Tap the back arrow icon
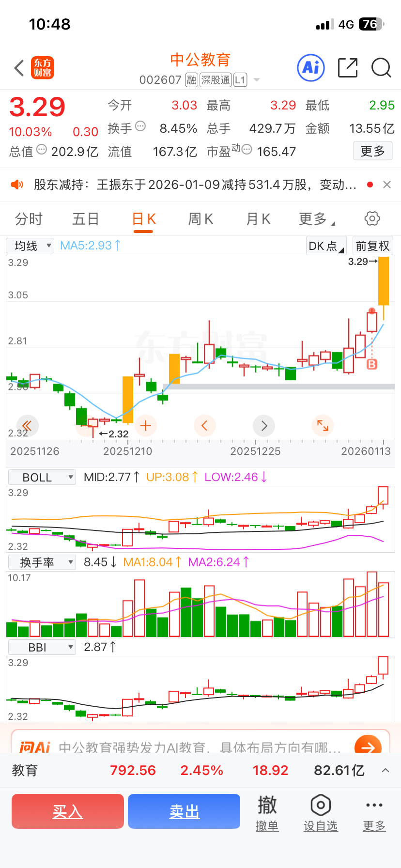 (x=19, y=68)
